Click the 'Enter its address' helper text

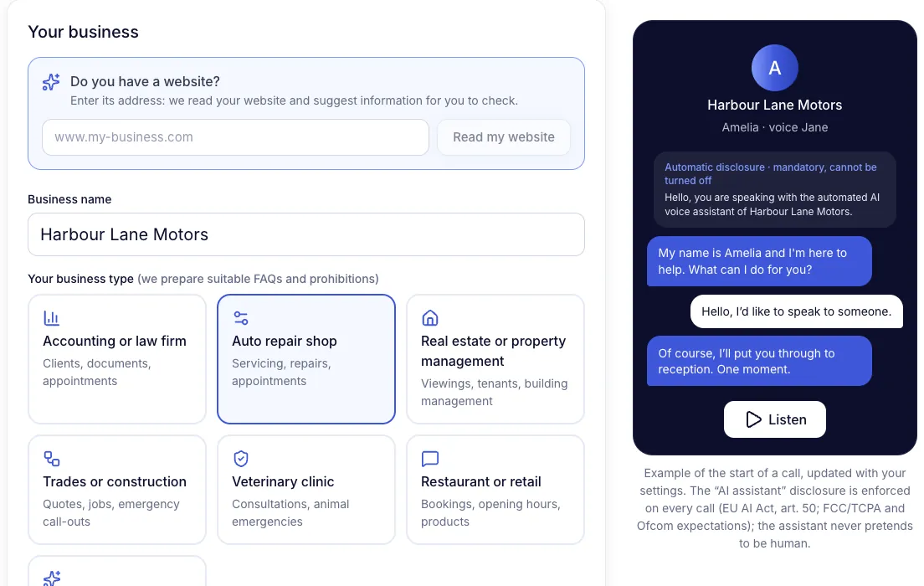coord(294,100)
